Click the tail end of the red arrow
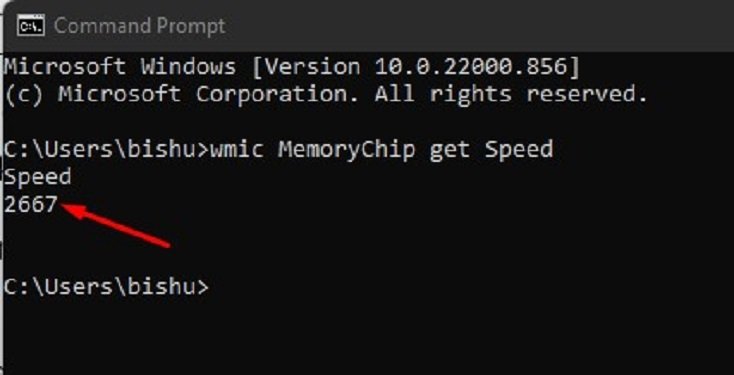The image size is (734, 375). point(166,243)
